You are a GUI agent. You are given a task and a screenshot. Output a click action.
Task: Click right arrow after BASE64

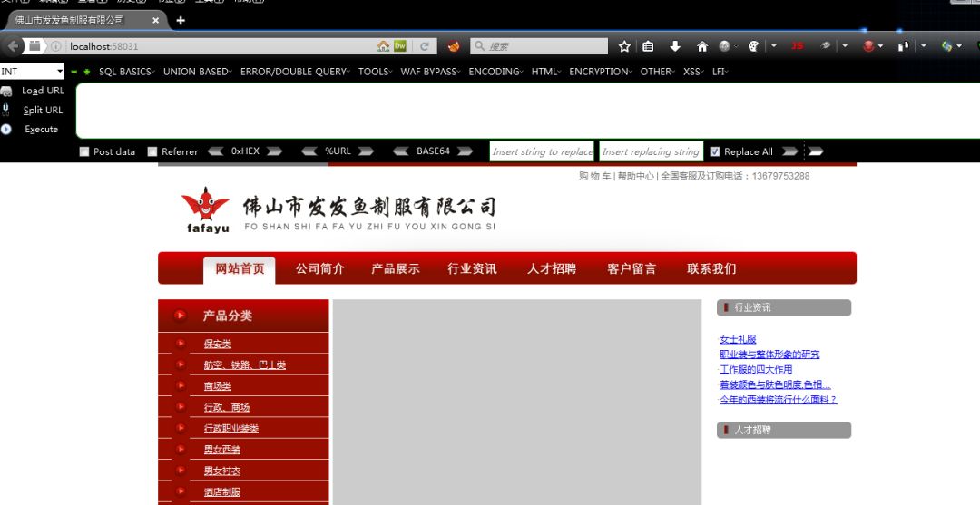click(465, 151)
